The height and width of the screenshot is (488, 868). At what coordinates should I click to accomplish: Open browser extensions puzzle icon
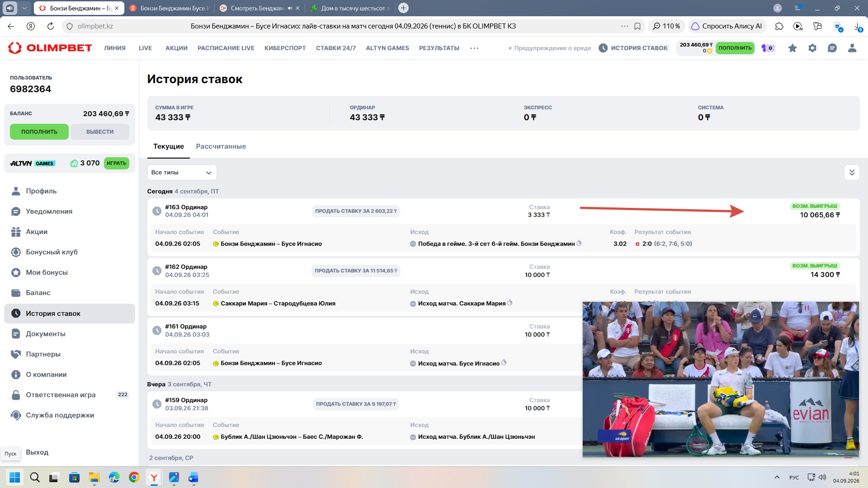click(779, 26)
